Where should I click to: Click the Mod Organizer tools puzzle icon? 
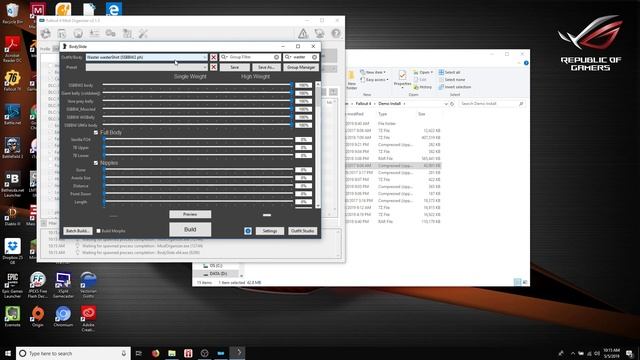(x=127, y=33)
